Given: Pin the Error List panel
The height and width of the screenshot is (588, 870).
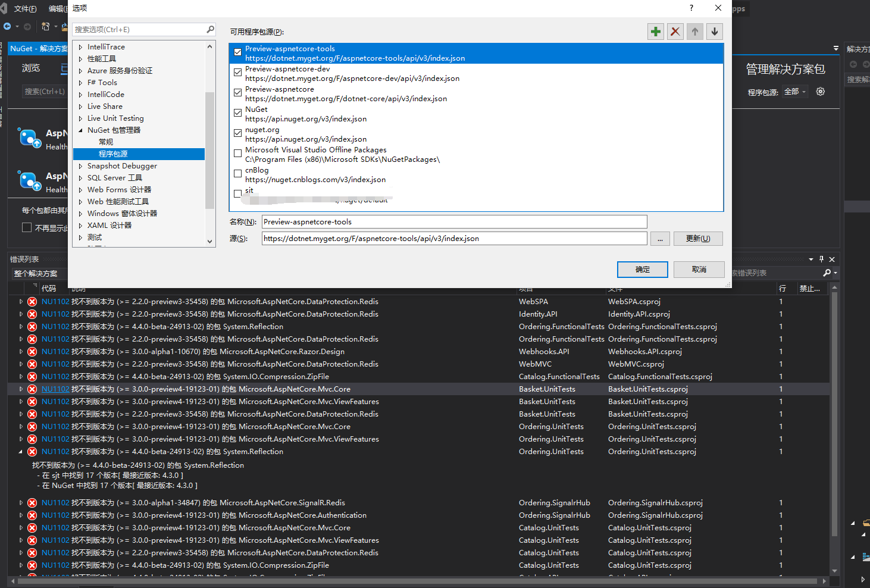Looking at the screenshot, I should (x=821, y=259).
